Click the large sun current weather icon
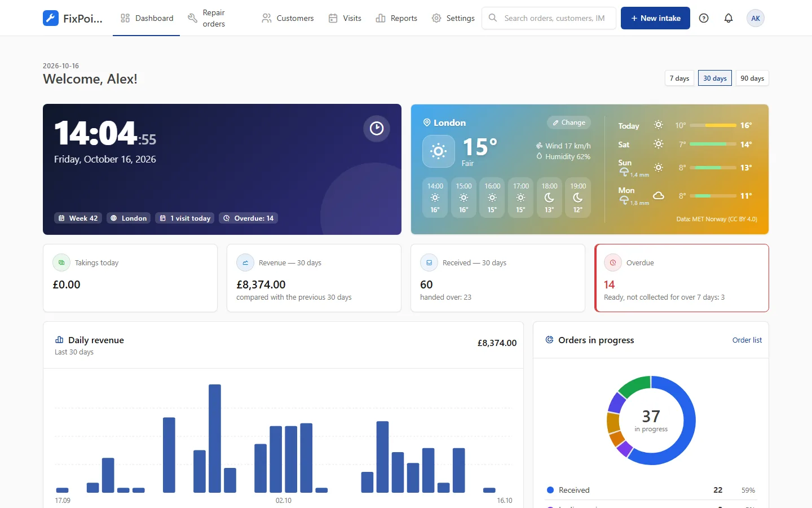 point(439,151)
